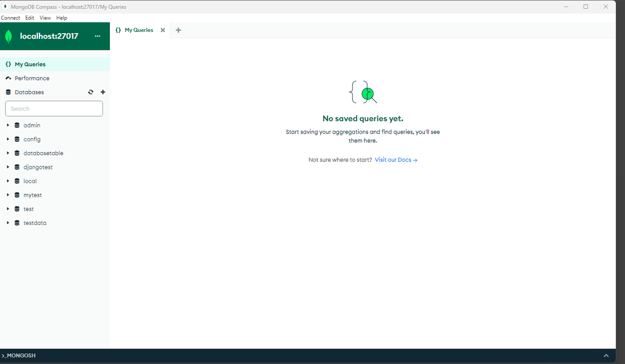Image resolution: width=625 pixels, height=364 pixels.
Task: Click the My Queries braces sidebar icon
Action: coord(8,64)
